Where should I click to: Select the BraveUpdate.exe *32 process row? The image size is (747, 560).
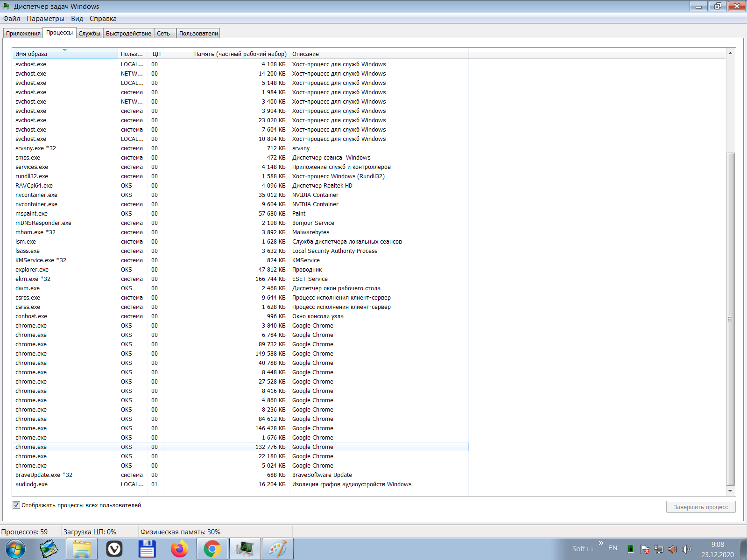240,475
